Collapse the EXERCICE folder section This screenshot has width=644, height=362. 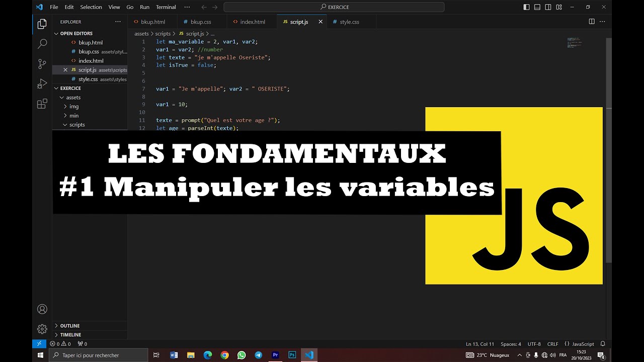pyautogui.click(x=90, y=88)
